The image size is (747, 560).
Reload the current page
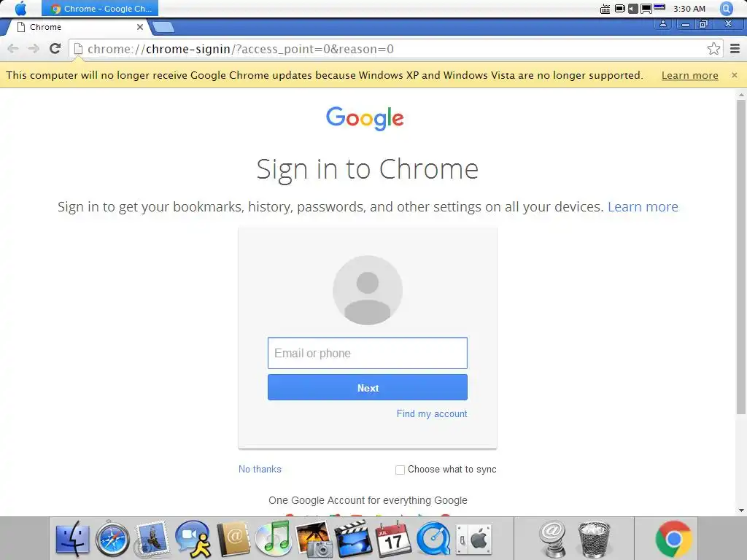click(x=55, y=49)
